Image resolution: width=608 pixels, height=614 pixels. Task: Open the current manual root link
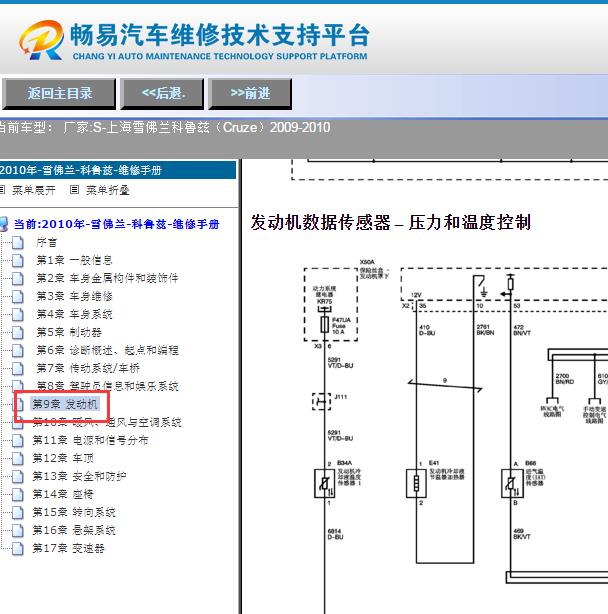coord(116,224)
